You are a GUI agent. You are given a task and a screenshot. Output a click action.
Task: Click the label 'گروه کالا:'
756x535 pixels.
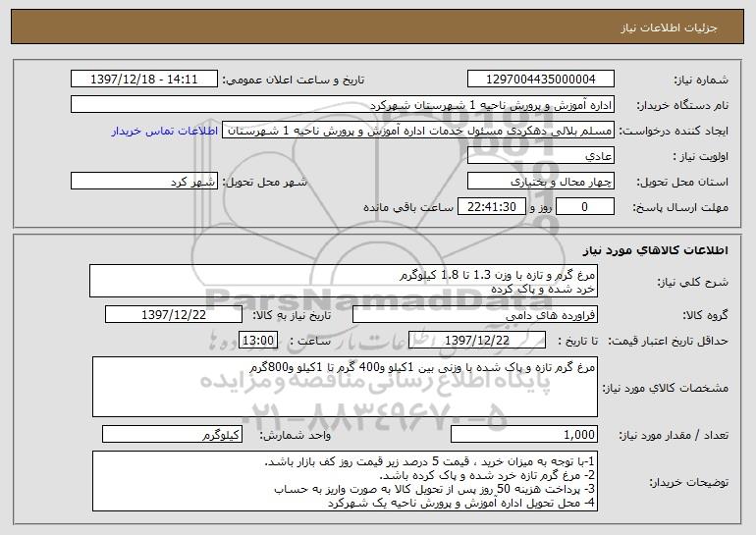pyautogui.click(x=705, y=315)
